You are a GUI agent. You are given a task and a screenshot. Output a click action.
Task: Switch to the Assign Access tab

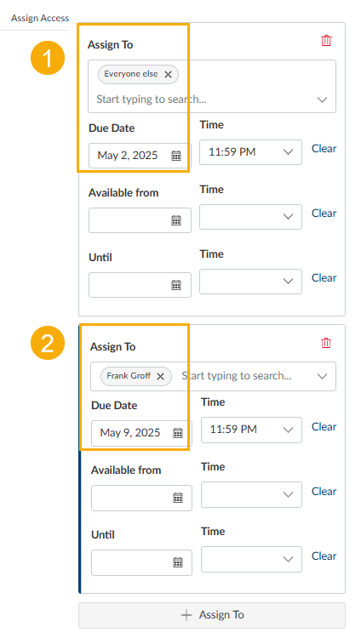pyautogui.click(x=40, y=18)
